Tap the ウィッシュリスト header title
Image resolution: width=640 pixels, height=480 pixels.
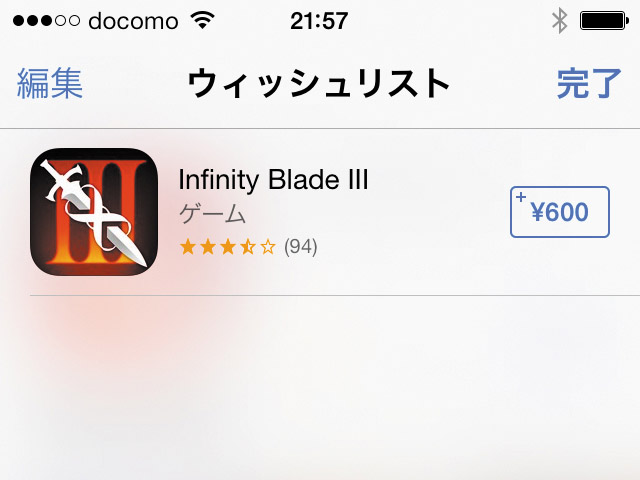click(318, 83)
